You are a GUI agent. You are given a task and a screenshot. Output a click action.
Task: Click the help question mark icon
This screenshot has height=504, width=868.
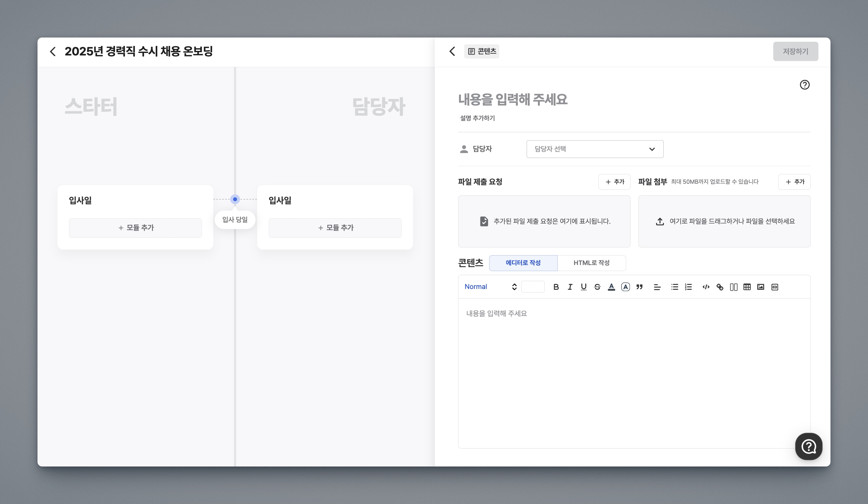[x=804, y=85]
